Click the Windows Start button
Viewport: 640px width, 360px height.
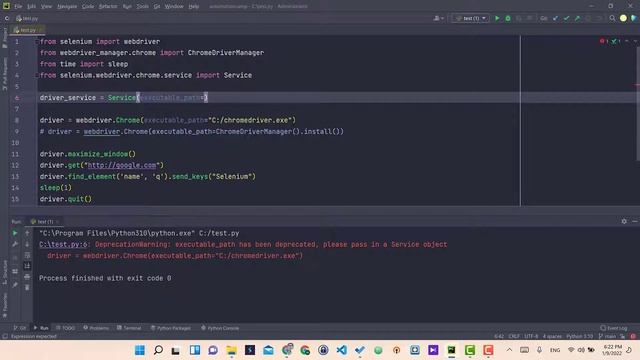point(140,350)
